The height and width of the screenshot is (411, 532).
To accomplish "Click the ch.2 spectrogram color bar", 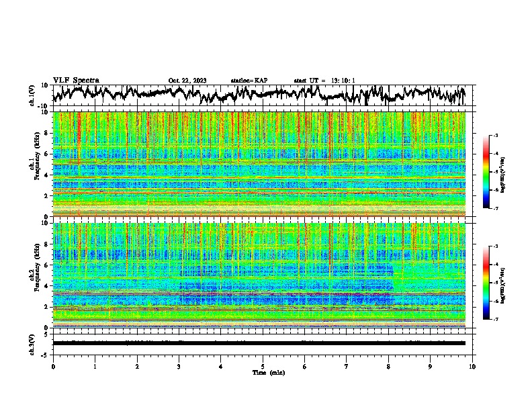I will pos(486,283).
